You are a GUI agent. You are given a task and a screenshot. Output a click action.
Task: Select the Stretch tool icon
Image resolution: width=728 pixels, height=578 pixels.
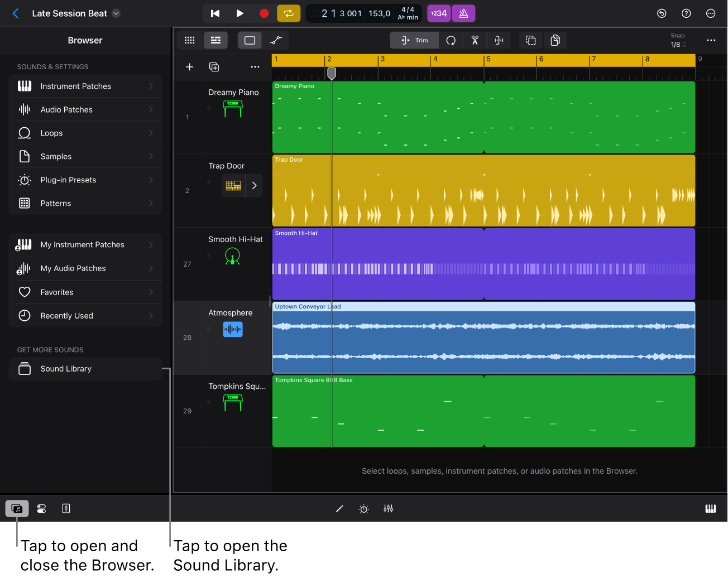point(499,40)
